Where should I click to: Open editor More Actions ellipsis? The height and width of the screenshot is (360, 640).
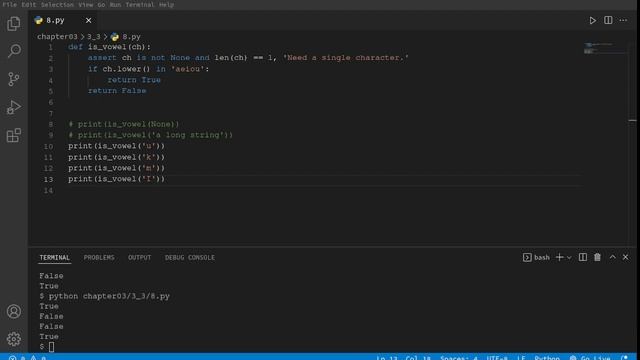(x=623, y=20)
